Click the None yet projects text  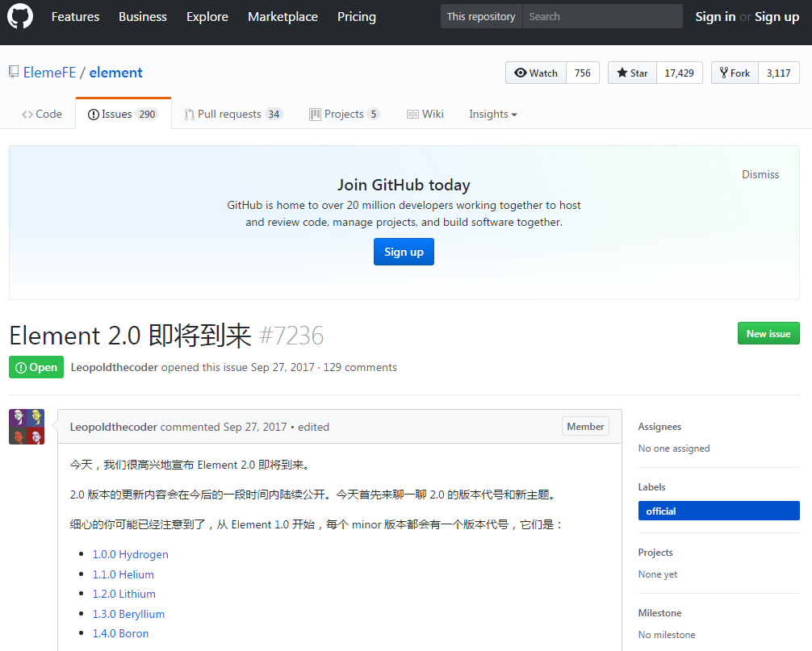click(x=658, y=574)
